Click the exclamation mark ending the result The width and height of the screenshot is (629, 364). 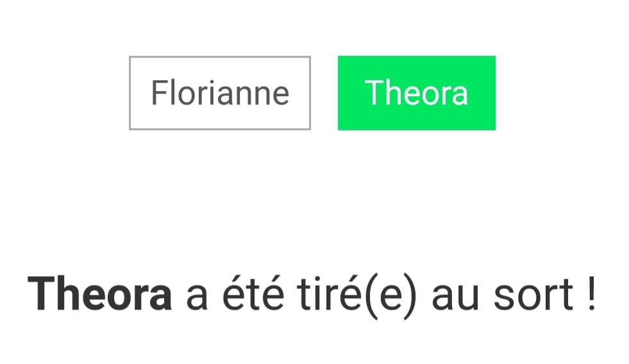[x=591, y=294]
